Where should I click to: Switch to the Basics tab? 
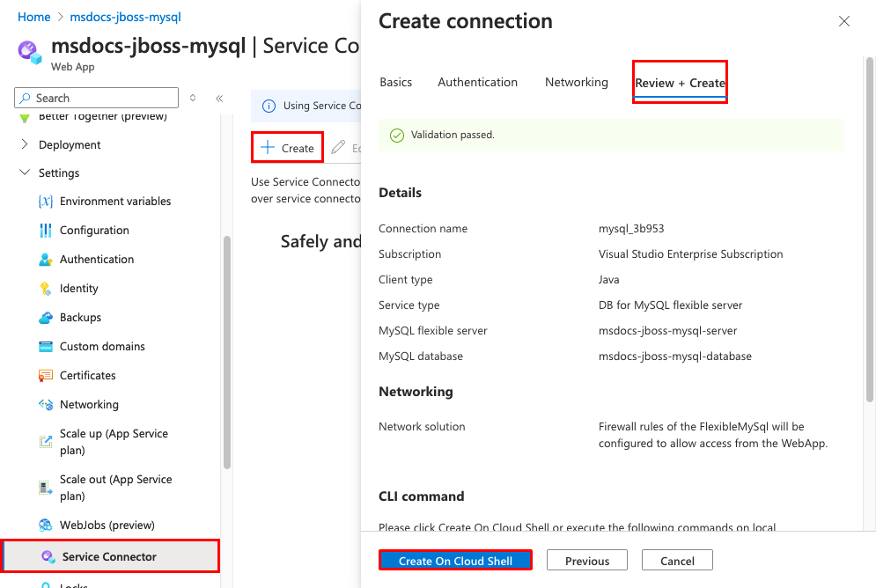[x=396, y=82]
